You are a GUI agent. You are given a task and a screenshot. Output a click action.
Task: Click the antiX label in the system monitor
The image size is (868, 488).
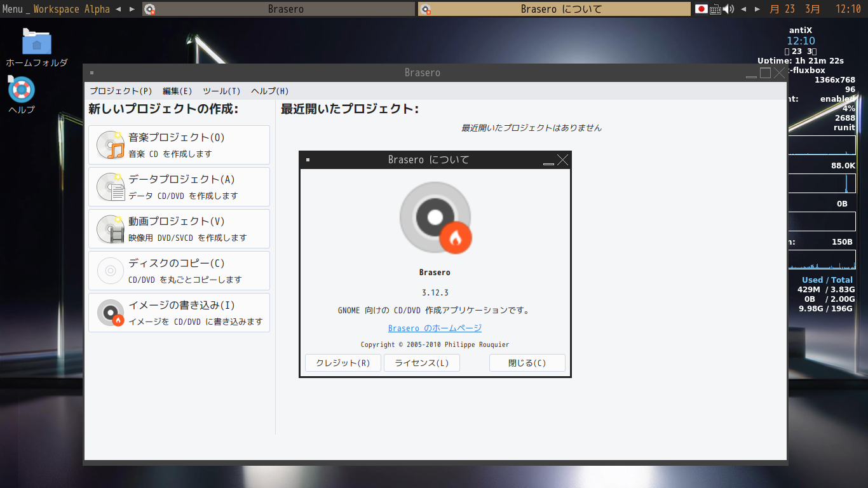801,30
